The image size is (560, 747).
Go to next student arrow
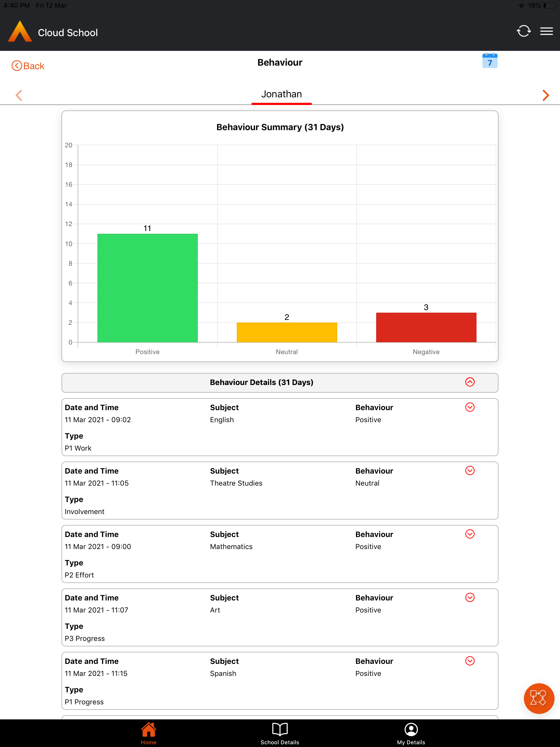[x=546, y=95]
